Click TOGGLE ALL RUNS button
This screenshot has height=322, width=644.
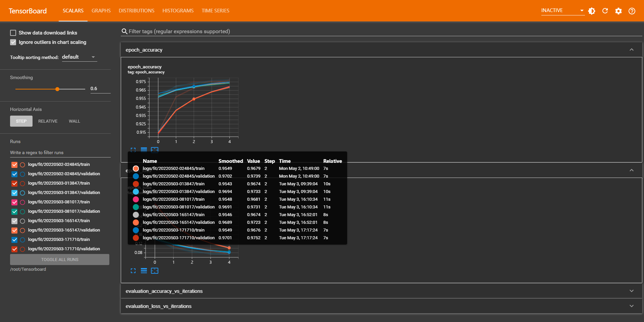click(x=60, y=260)
